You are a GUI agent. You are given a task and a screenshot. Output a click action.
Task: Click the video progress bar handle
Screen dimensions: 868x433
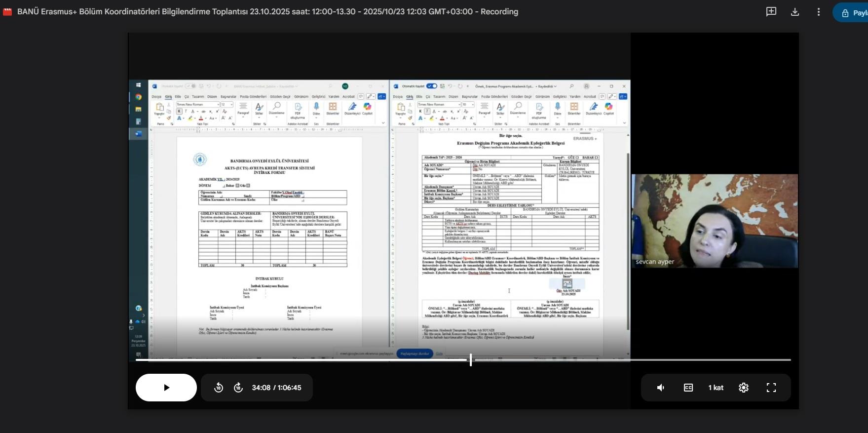coord(471,360)
